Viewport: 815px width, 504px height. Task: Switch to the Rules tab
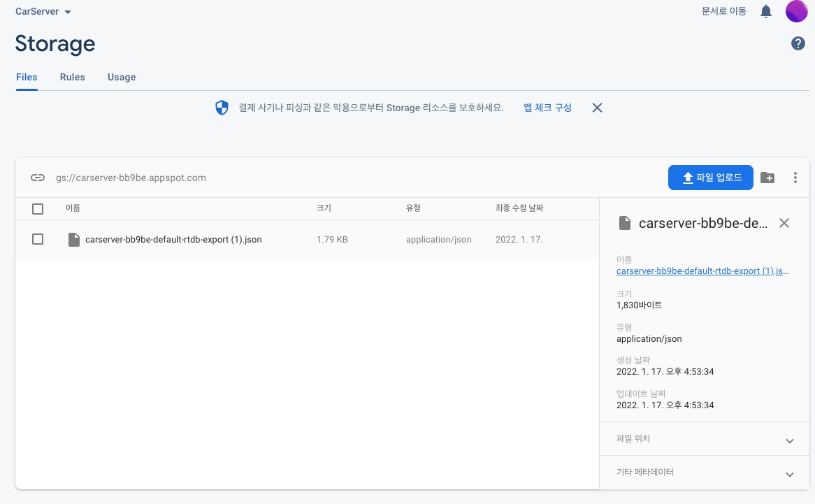[72, 77]
